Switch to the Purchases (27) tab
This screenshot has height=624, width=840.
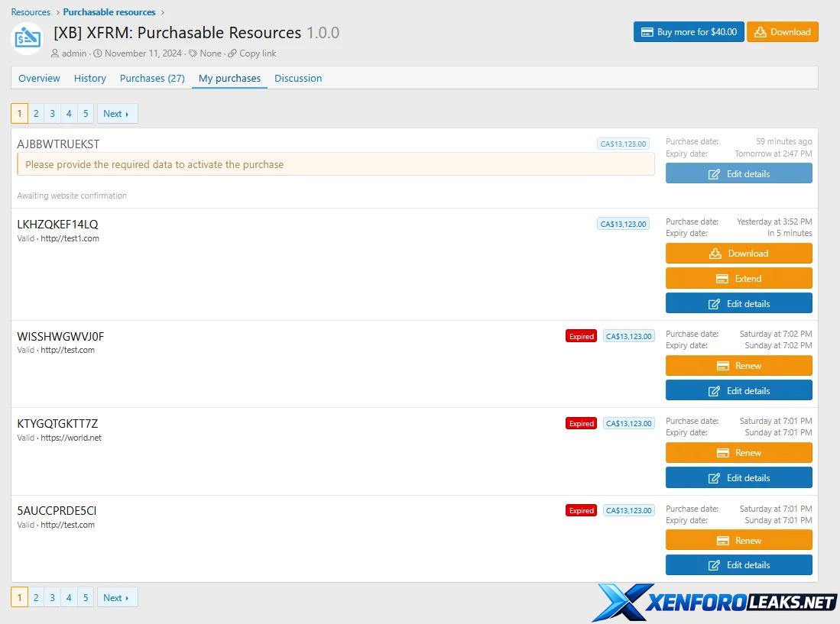coord(152,78)
